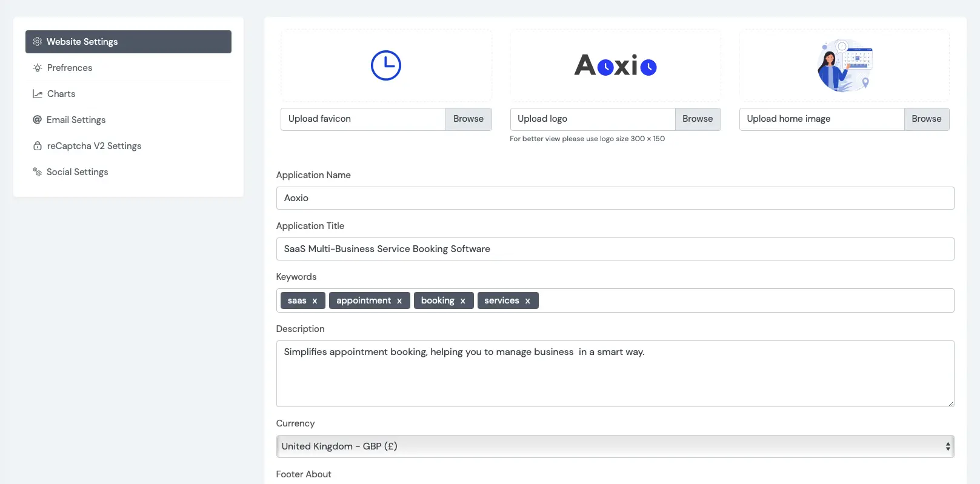Image resolution: width=980 pixels, height=484 pixels.
Task: Click the @ icon beside Email Settings
Action: click(x=38, y=120)
